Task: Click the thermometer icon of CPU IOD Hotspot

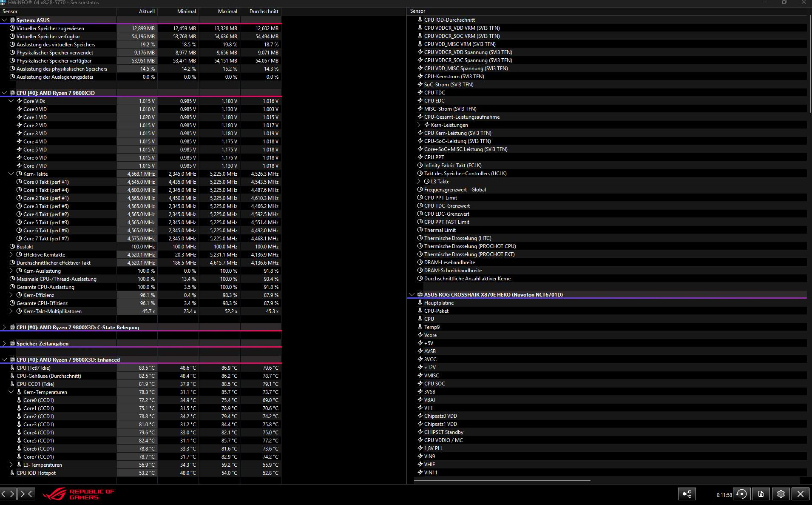Action: [12, 473]
